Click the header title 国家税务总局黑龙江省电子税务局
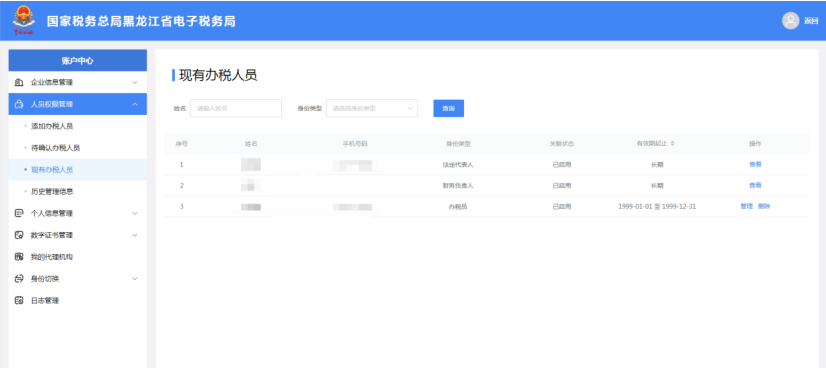The height and width of the screenshot is (387, 826). 141,21
